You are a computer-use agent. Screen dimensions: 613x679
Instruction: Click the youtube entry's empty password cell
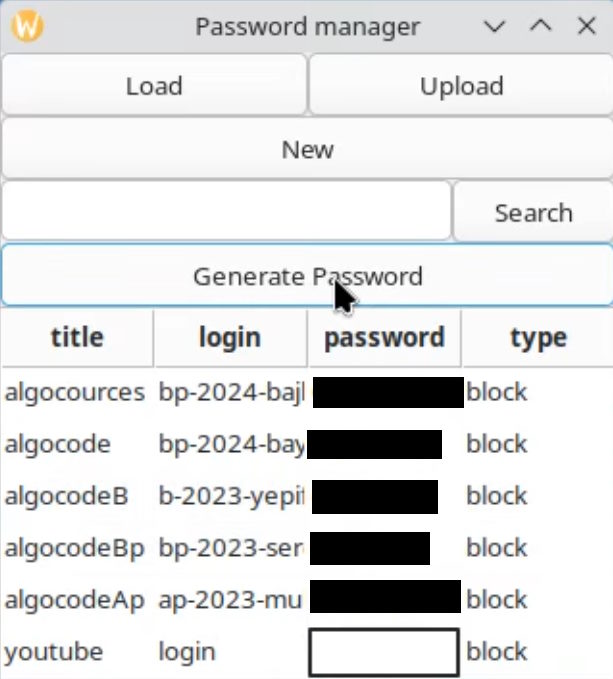pyautogui.click(x=384, y=652)
